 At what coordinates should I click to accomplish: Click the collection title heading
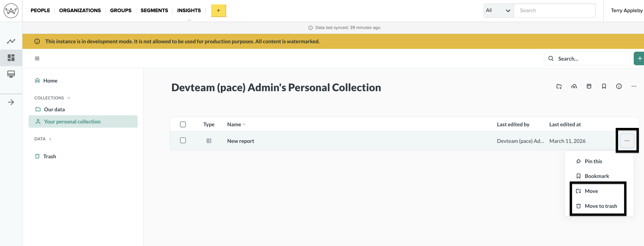[276, 88]
